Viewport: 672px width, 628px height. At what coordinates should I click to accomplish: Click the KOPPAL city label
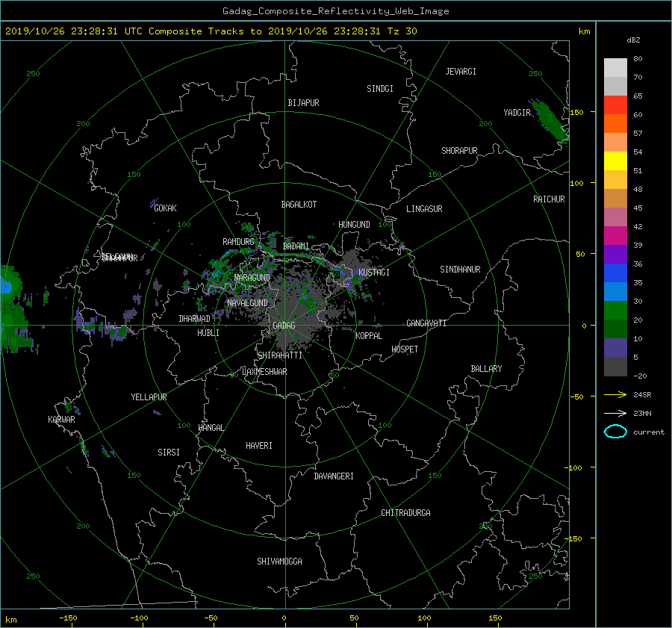click(x=369, y=336)
